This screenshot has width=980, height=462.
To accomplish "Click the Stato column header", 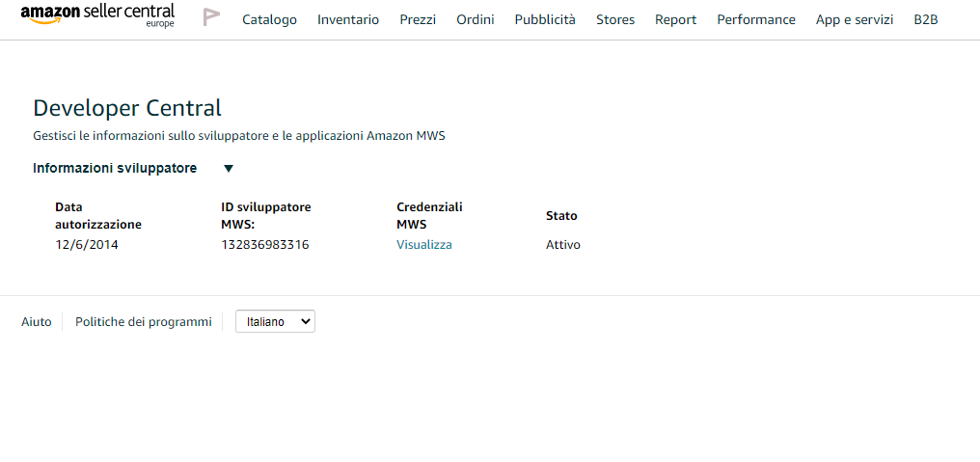I will tap(561, 216).
